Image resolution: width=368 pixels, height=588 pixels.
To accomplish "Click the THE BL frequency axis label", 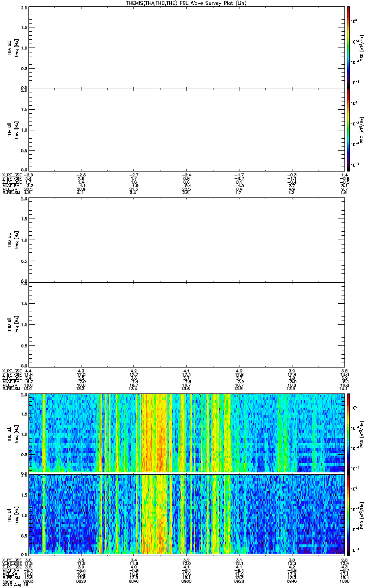I will point(13,433).
